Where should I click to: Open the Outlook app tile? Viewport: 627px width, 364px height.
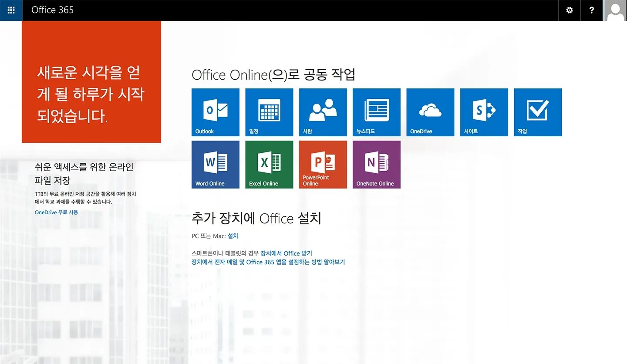pyautogui.click(x=216, y=112)
